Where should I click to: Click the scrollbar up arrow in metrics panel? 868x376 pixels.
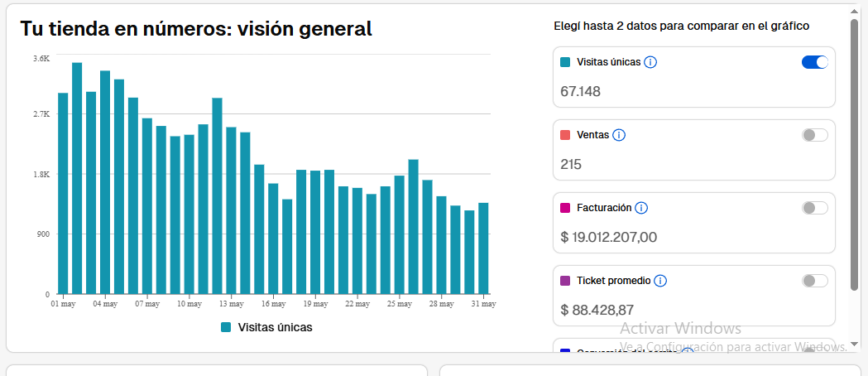pos(854,11)
